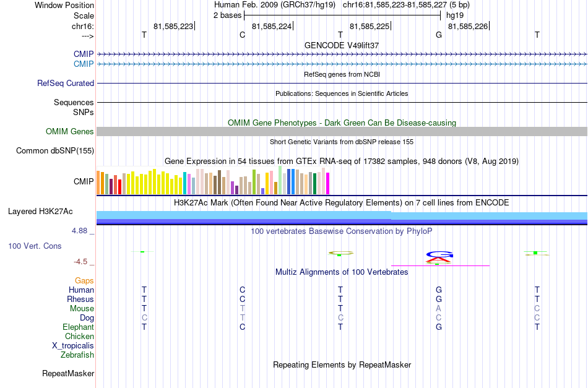Viewport: 588px width, 388px height.
Task: Click the base G in the chr16 sequence row
Action: [x=439, y=35]
